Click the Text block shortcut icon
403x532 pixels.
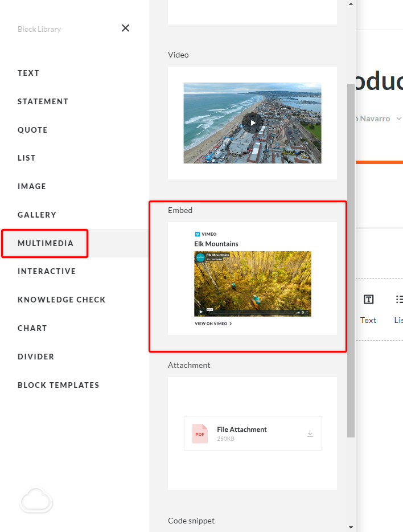click(368, 299)
